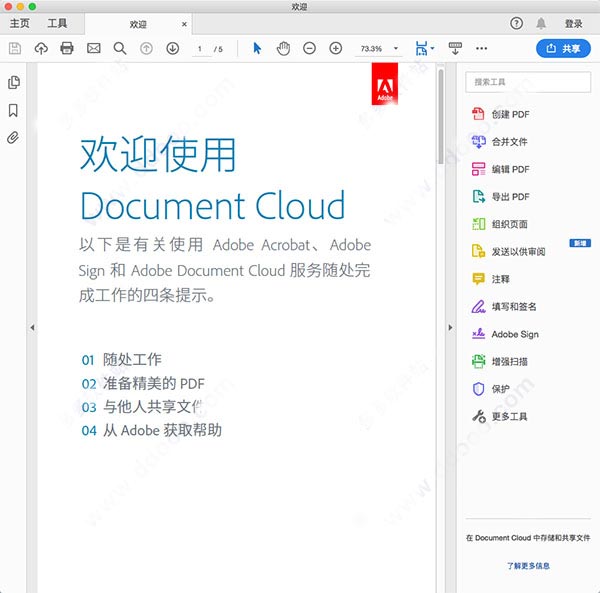600x593 pixels.
Task: Jump to 03 与他人共享文件
Action: click(142, 407)
